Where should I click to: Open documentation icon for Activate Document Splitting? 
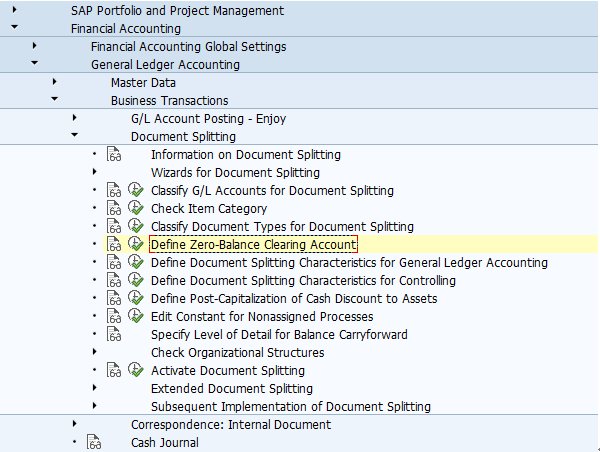pos(114,370)
